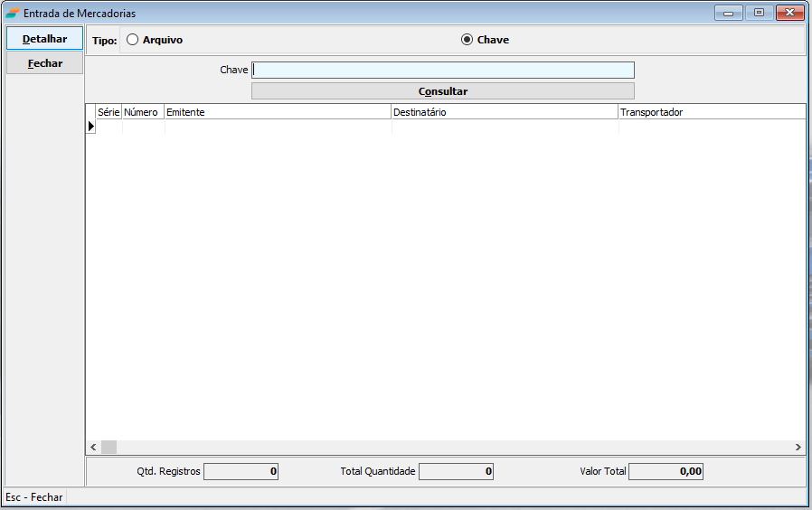This screenshot has height=510, width=812.
Task: Click the Série column header
Action: [109, 112]
